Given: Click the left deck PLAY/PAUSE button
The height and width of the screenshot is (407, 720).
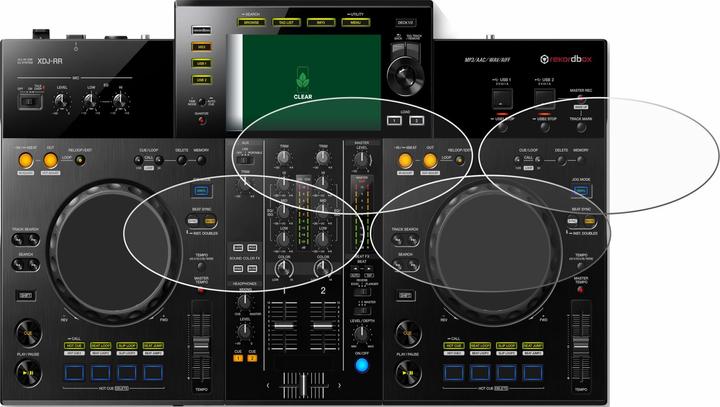Looking at the screenshot, I should click(x=28, y=373).
